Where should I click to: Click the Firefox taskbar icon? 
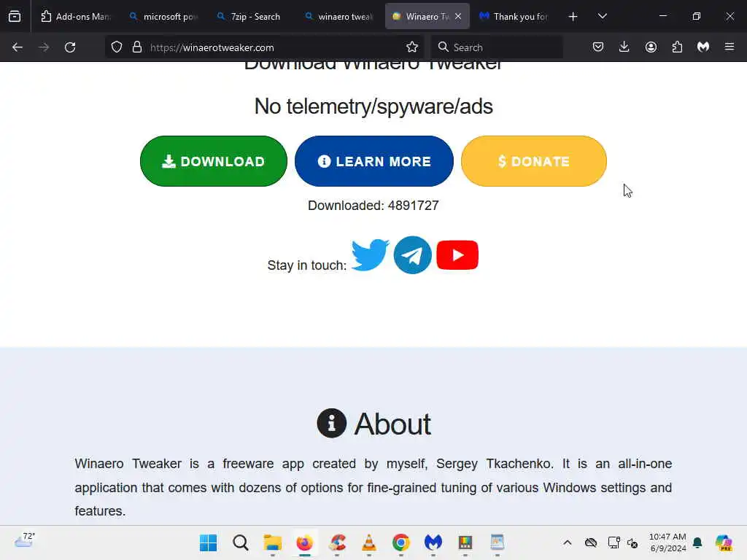304,542
